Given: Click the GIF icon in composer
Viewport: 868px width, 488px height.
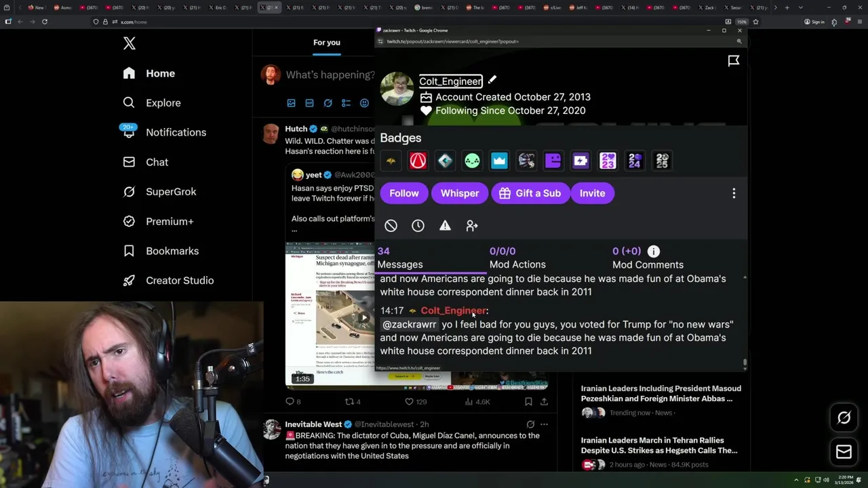Looking at the screenshot, I should click(x=309, y=103).
